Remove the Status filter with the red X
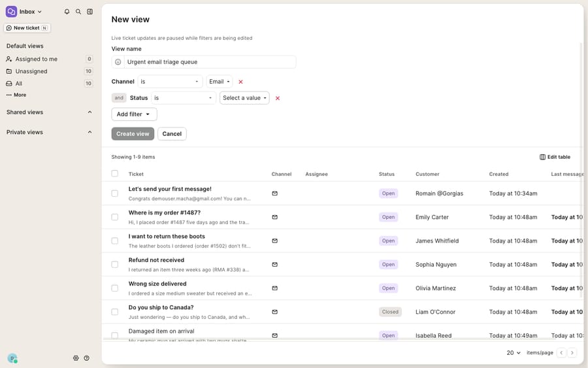588x368 pixels. click(x=278, y=98)
